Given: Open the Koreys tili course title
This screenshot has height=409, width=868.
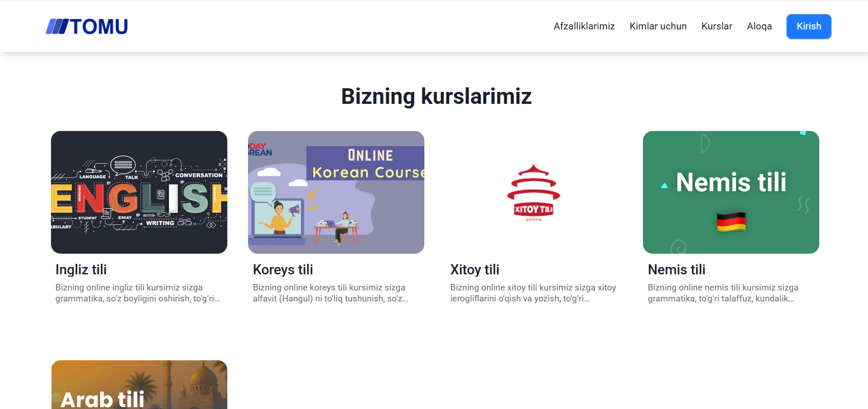Looking at the screenshot, I should 283,270.
